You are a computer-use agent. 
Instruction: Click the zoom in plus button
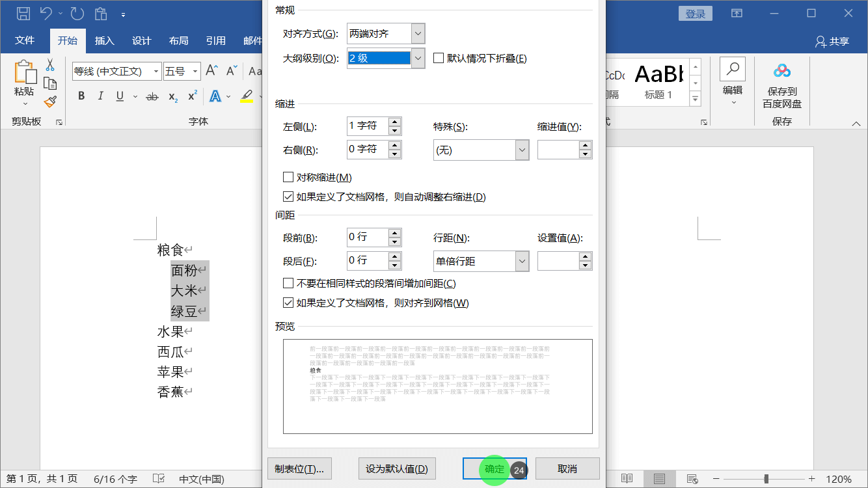(812, 479)
